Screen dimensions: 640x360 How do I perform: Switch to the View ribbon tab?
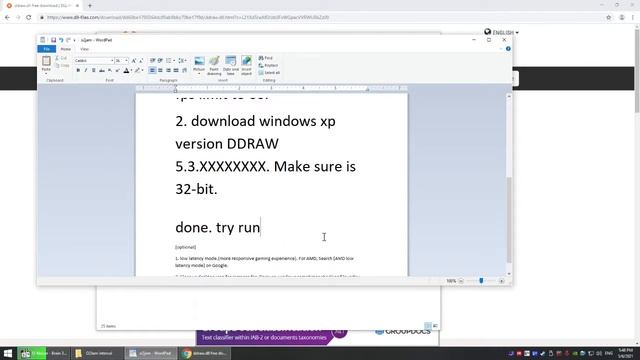point(84,49)
